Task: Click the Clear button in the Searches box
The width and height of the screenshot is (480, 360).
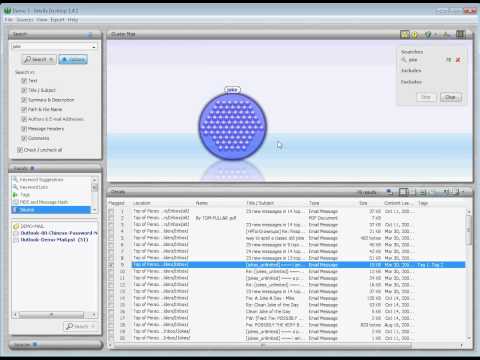Action: coord(451,97)
